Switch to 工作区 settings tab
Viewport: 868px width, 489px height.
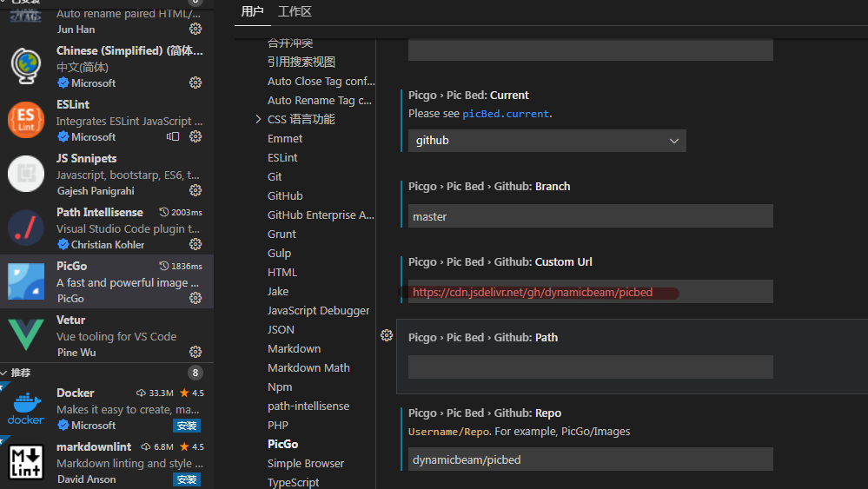coord(295,11)
